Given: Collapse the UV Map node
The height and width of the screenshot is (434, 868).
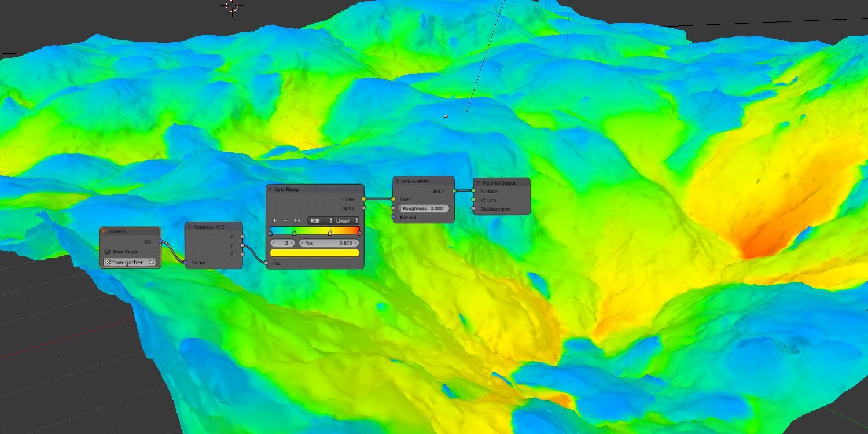Looking at the screenshot, I should (104, 231).
